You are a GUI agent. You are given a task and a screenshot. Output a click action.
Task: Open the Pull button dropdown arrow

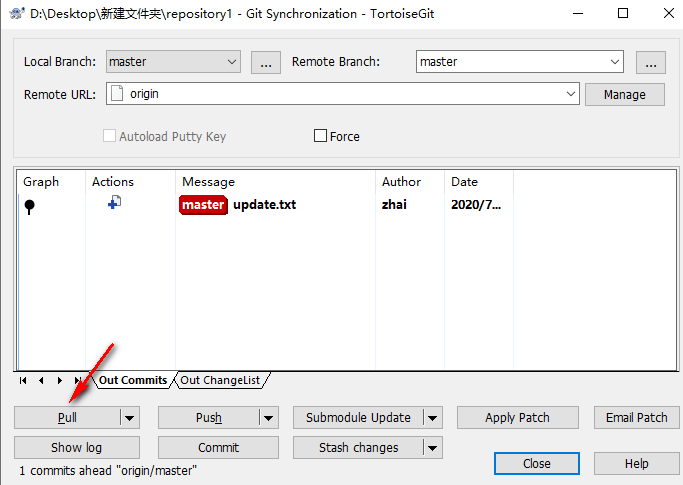tap(129, 417)
